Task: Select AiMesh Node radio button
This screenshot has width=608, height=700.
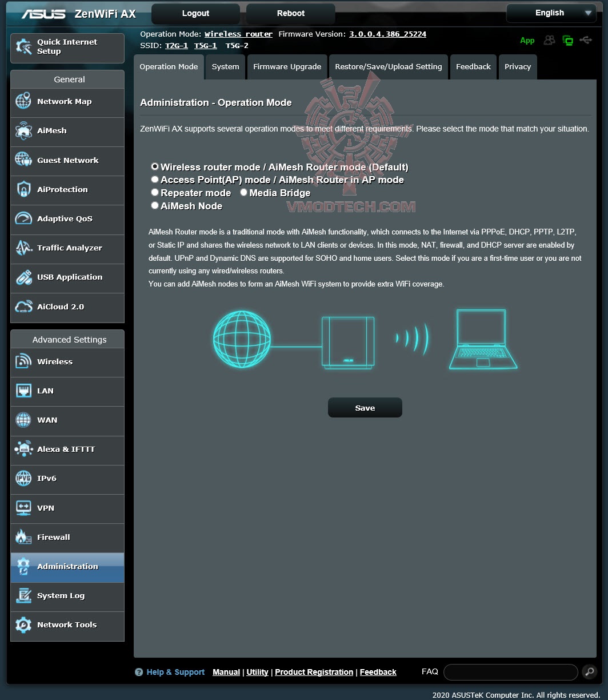Action: click(154, 205)
